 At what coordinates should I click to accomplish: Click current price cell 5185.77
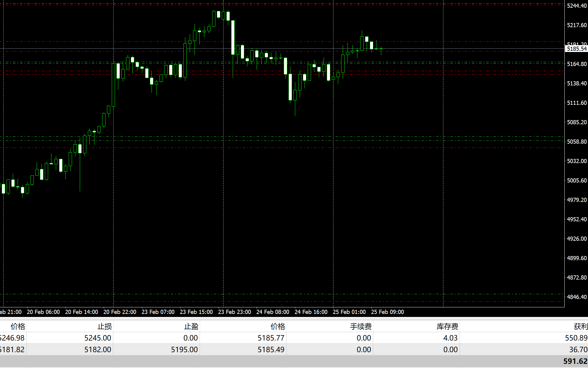[x=271, y=338]
